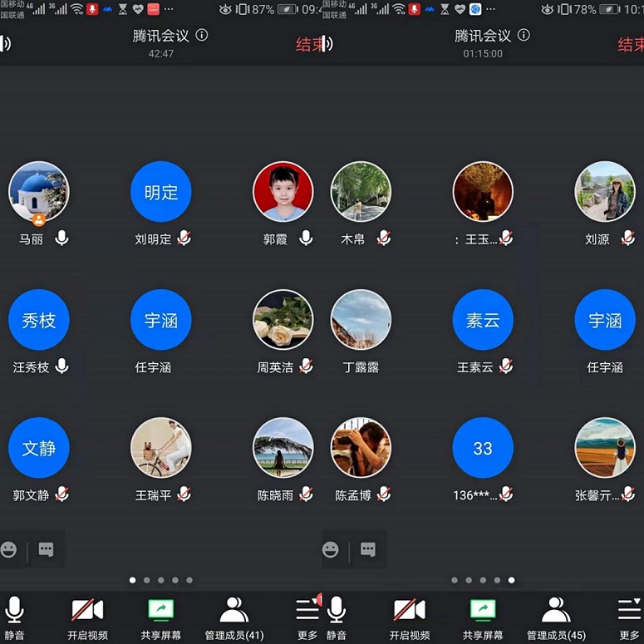Tap 郭霞's child portrait avatar
644x644 pixels.
[x=283, y=192]
